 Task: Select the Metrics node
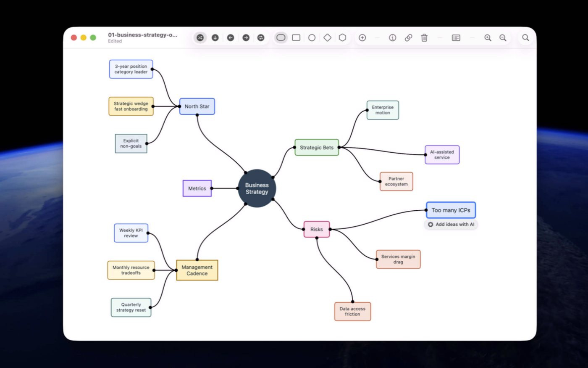197,188
